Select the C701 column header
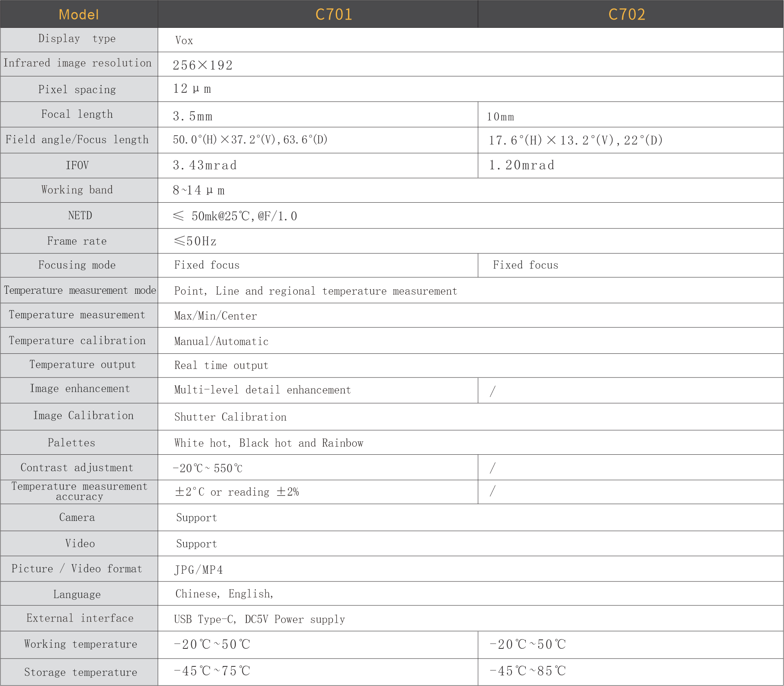This screenshot has height=686, width=784. click(334, 14)
